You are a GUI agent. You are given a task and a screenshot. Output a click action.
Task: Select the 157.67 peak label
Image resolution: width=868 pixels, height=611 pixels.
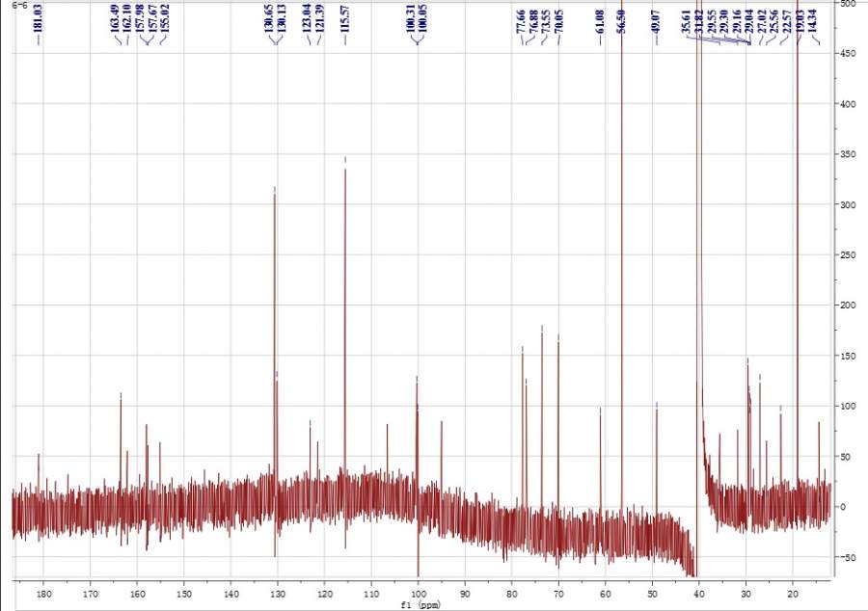click(x=151, y=17)
